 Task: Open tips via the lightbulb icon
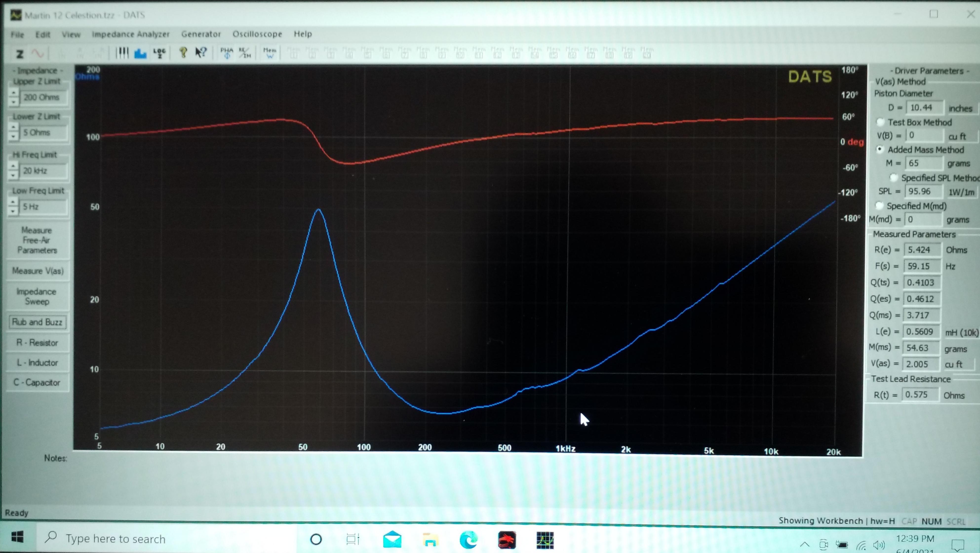point(183,53)
